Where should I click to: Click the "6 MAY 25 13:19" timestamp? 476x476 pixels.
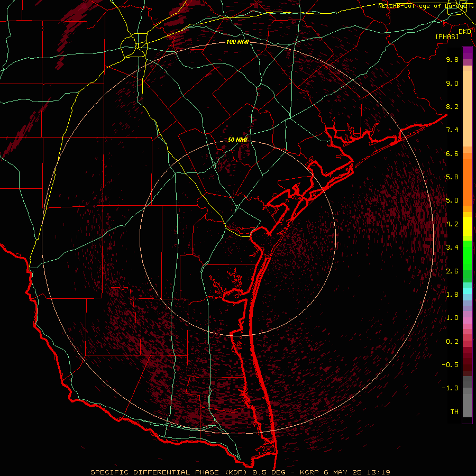click(x=357, y=472)
